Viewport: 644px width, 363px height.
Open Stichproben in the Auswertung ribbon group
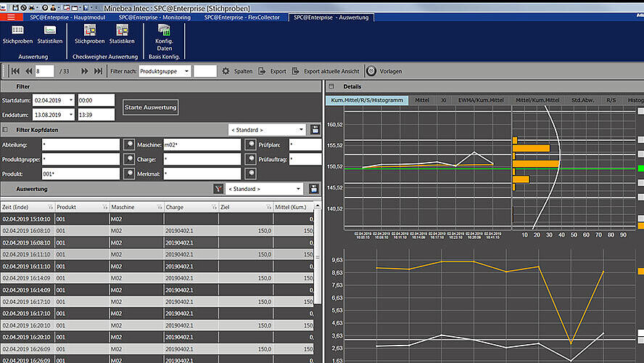click(17, 35)
